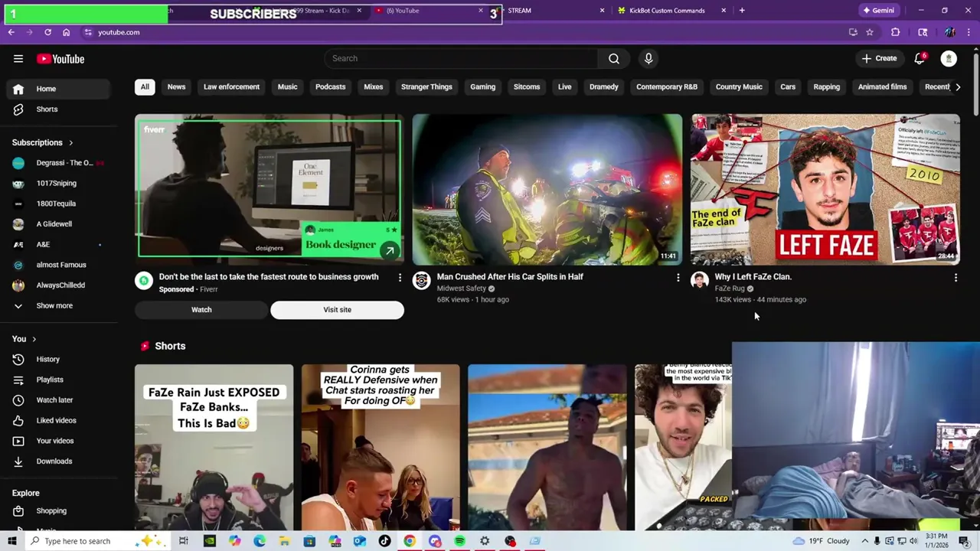Expand Show more subscriptions

60,305
